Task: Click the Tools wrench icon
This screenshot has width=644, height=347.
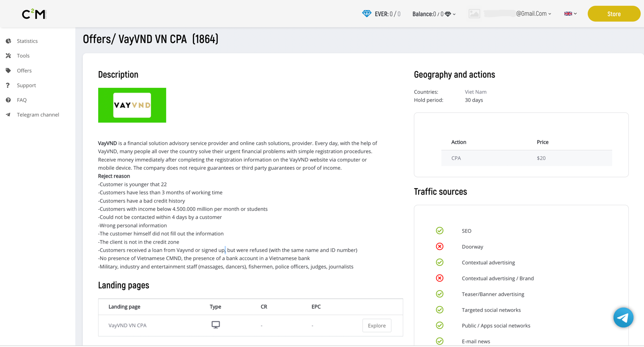Action: click(8, 56)
